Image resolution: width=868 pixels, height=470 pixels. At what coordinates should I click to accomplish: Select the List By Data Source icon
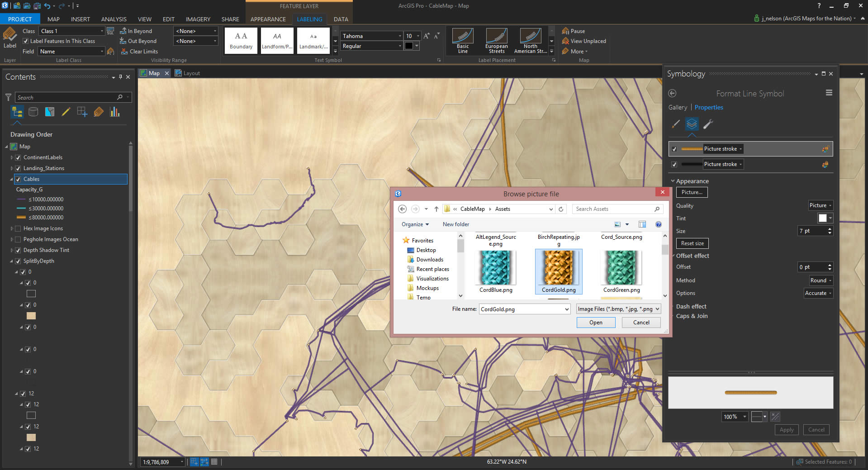[33, 112]
